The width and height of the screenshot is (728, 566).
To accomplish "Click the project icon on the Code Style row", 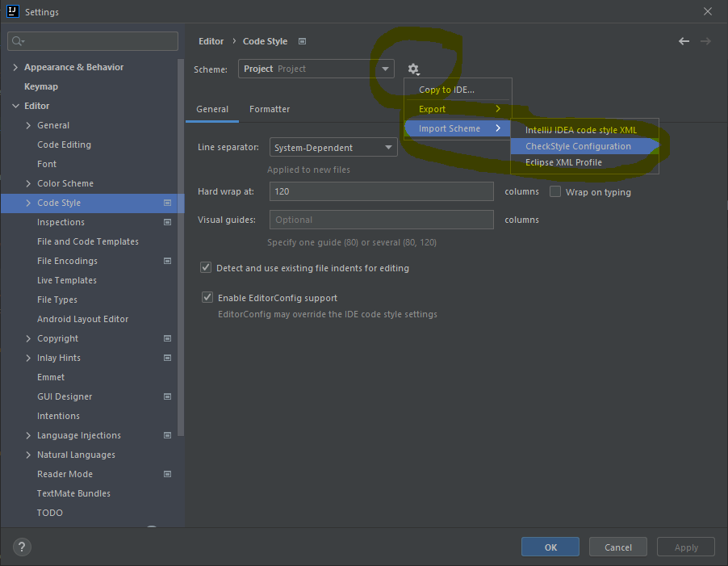I will point(168,203).
